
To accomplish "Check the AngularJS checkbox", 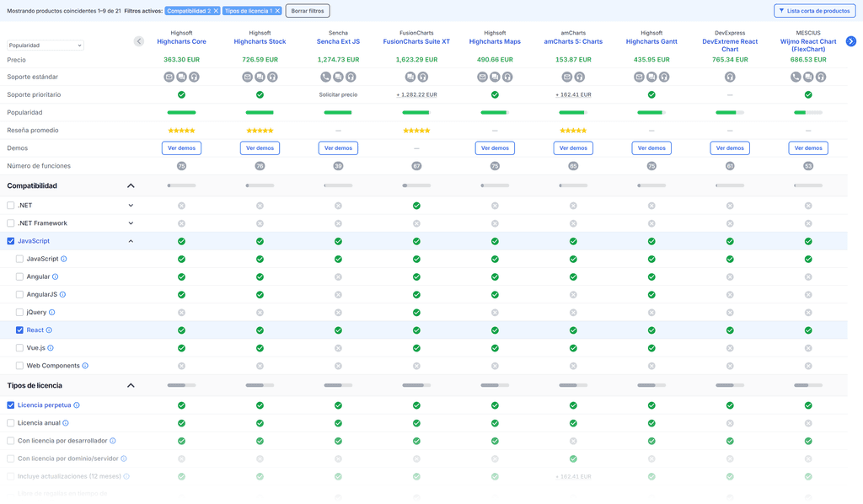I will coord(20,294).
